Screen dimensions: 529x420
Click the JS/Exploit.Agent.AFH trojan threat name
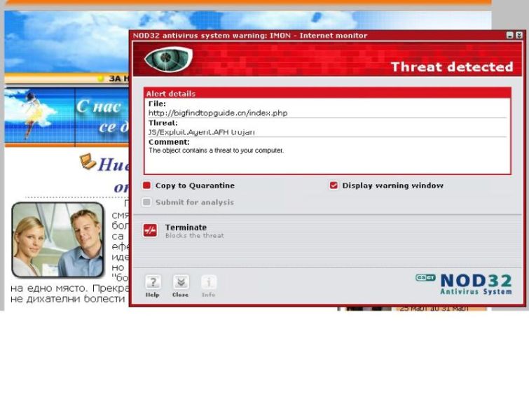(x=202, y=132)
